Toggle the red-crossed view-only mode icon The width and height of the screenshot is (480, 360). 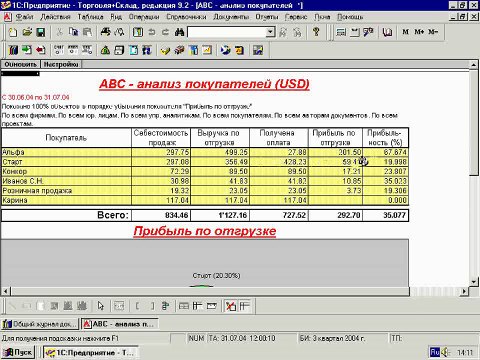pyautogui.click(x=230, y=306)
